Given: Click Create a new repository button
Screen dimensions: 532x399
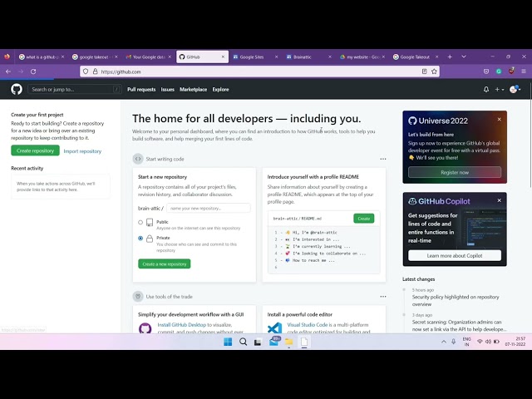Looking at the screenshot, I should pos(165,264).
